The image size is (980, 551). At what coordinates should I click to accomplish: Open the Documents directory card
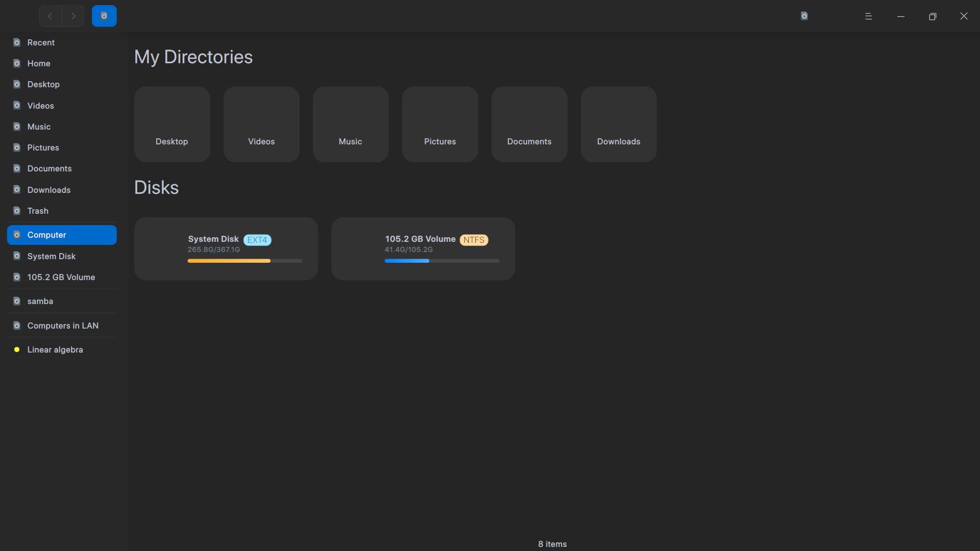coord(529,124)
